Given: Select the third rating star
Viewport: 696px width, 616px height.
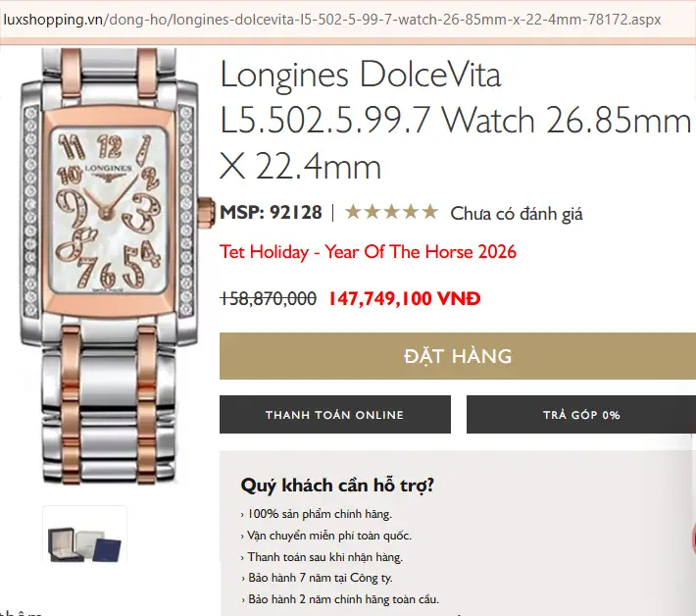Looking at the screenshot, I should [x=391, y=212].
